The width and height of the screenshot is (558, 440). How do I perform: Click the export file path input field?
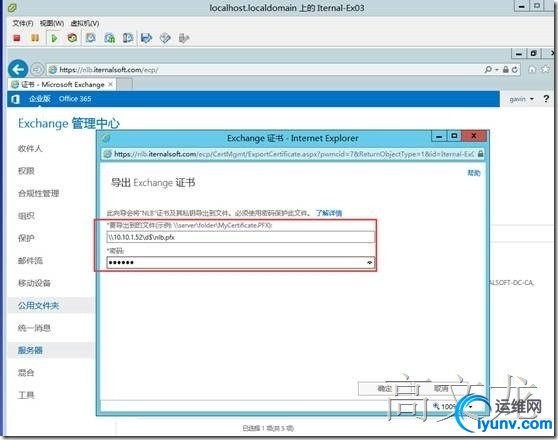click(x=240, y=237)
